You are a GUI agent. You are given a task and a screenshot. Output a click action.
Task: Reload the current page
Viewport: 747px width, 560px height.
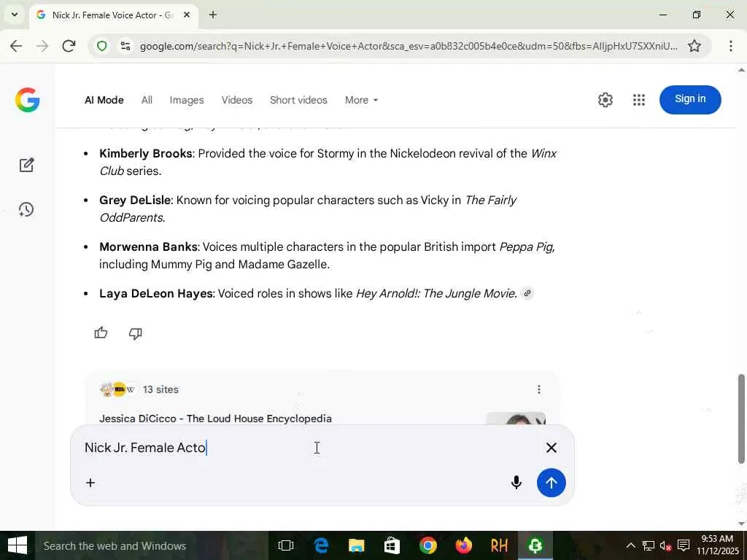pos(69,46)
